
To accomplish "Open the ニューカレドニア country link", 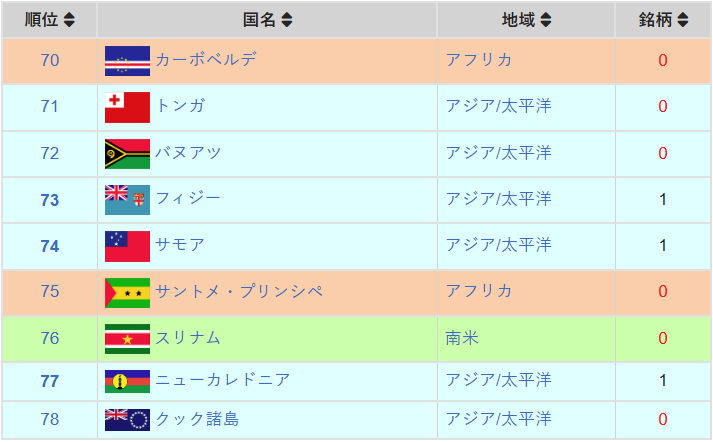I will 223,380.
